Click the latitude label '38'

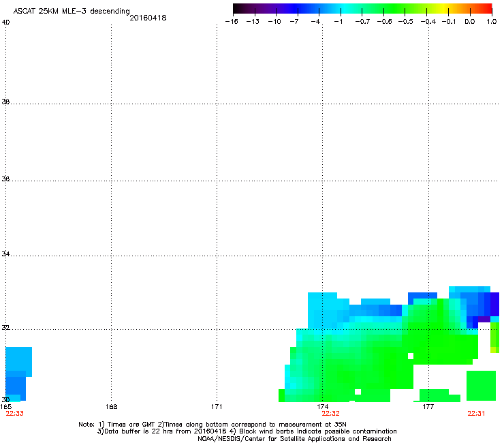[5, 102]
